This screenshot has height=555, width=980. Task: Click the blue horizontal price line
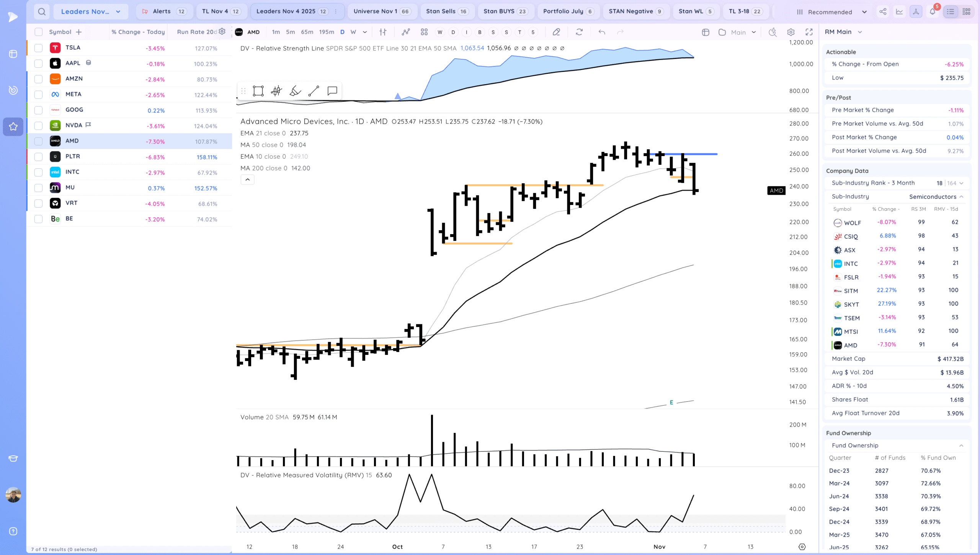click(704, 154)
